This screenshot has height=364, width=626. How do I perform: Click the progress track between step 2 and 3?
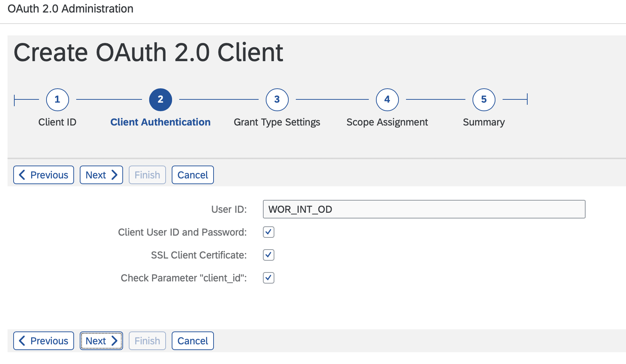click(218, 100)
